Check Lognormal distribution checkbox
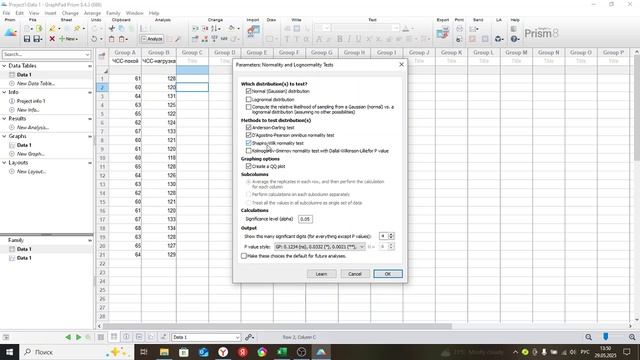Image resolution: width=640 pixels, height=360 pixels. (249, 99)
